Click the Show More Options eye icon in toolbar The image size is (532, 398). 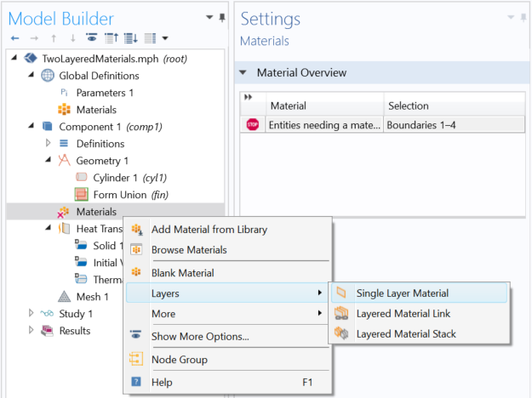[92, 38]
